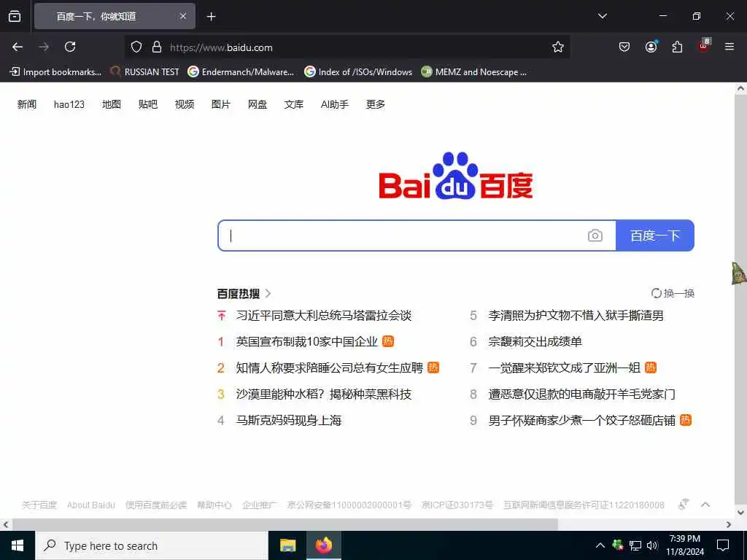This screenshot has width=747, height=560.
Task: Open the 网盘 navigation link
Action: (x=258, y=104)
